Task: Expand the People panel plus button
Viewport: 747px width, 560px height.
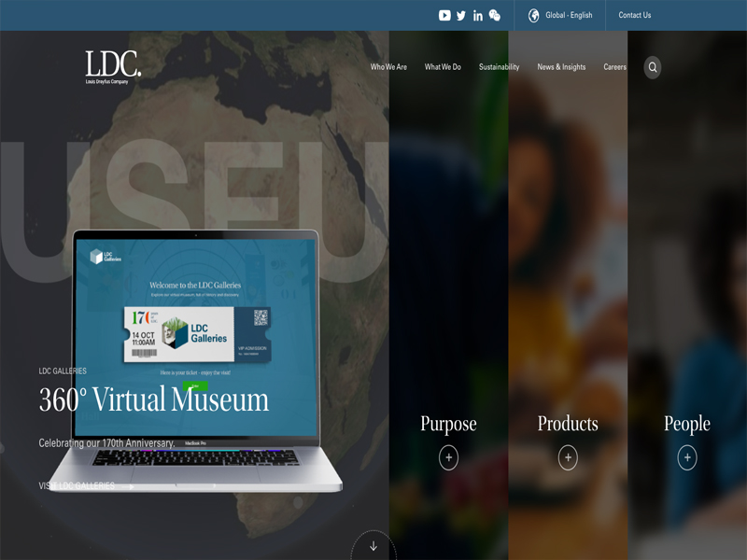Action: (687, 457)
